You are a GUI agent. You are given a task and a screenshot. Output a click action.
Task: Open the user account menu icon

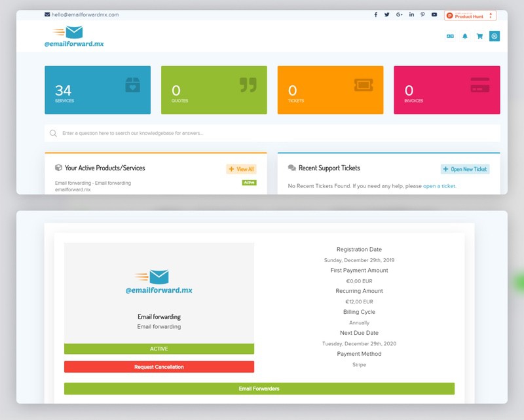pyautogui.click(x=495, y=36)
